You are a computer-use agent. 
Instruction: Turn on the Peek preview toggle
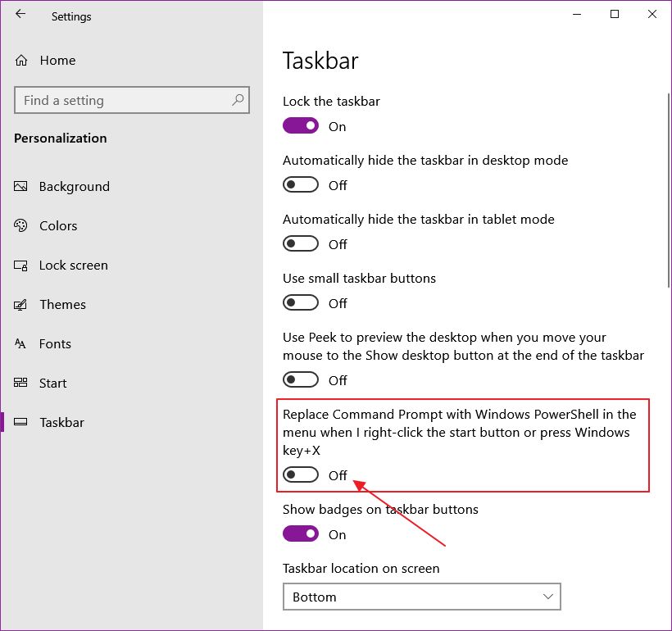tap(301, 379)
